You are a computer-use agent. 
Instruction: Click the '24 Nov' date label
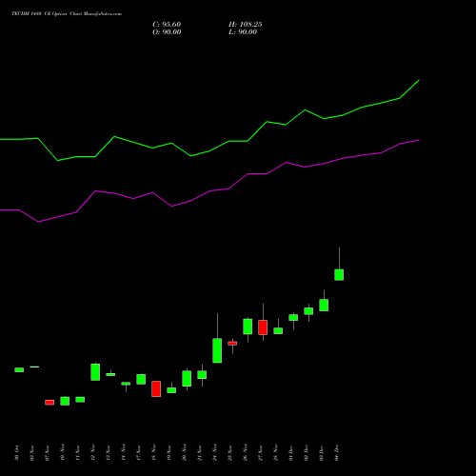tap(215, 453)
